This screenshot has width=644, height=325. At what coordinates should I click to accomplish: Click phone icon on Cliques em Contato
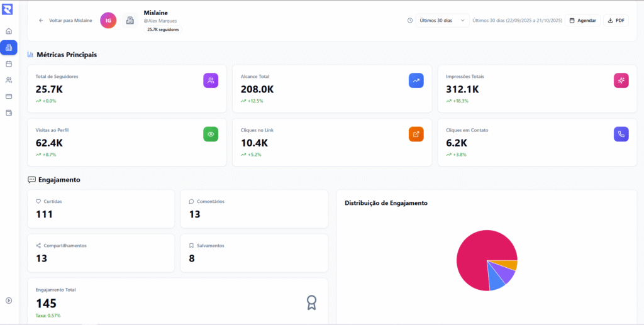(x=621, y=134)
